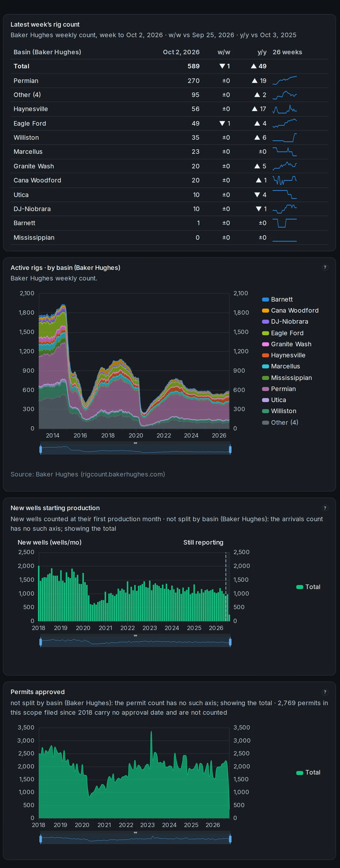
Task: Click Total rig count value 589
Action: (194, 66)
